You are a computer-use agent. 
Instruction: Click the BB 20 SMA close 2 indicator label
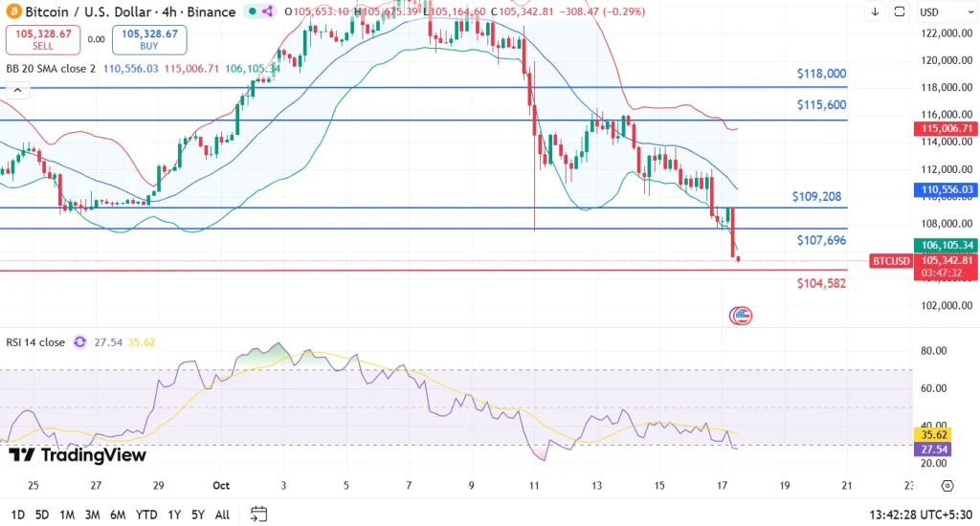(x=52, y=69)
